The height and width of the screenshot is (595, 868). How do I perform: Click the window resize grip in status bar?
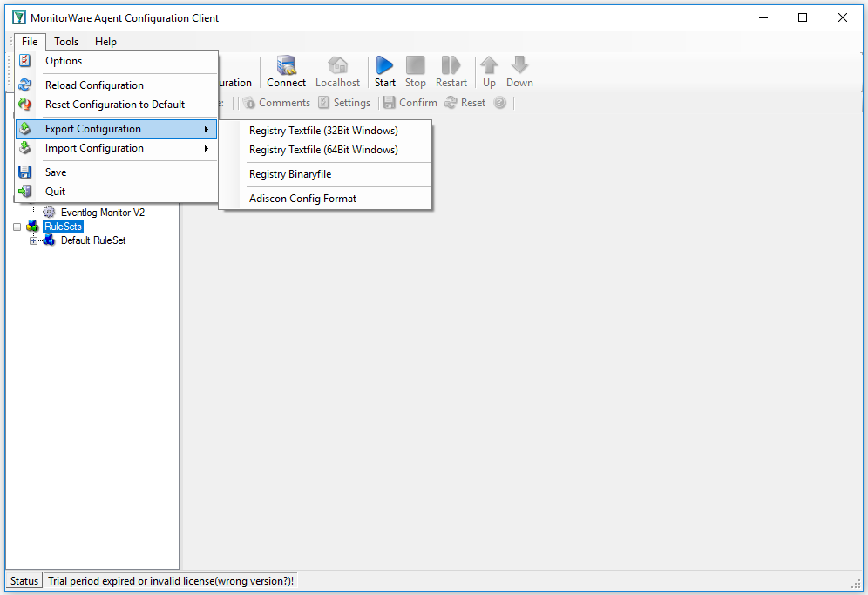pos(856,583)
